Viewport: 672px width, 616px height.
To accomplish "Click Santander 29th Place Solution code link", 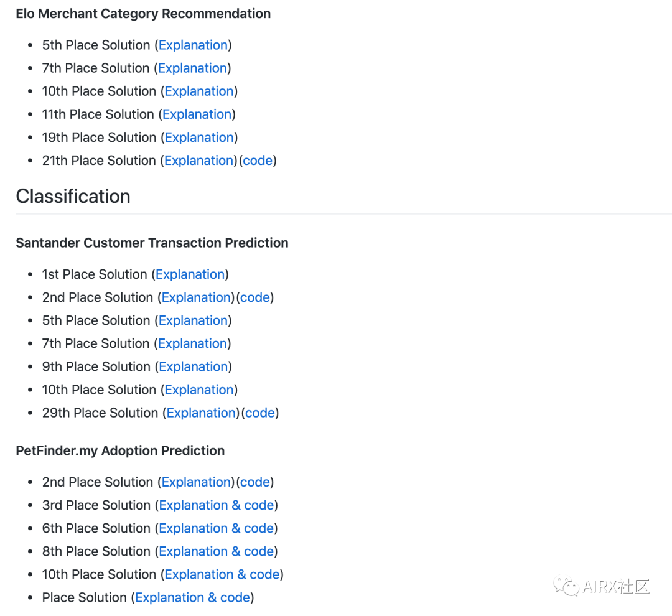I will [260, 413].
